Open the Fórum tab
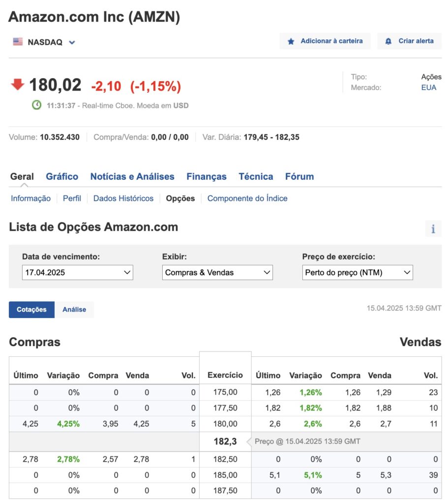The width and height of the screenshot is (447, 504). click(299, 177)
